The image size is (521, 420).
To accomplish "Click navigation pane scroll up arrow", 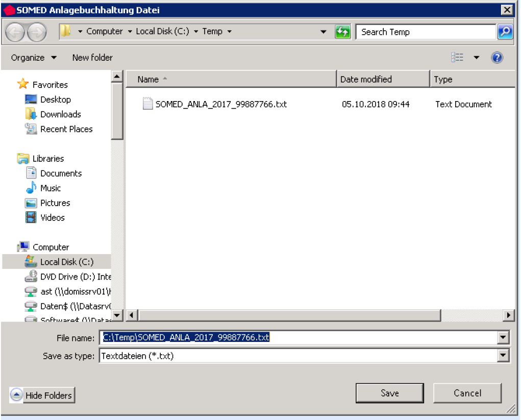I will (x=117, y=77).
